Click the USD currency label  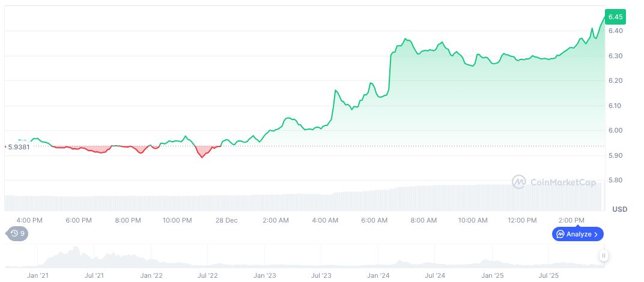point(619,209)
